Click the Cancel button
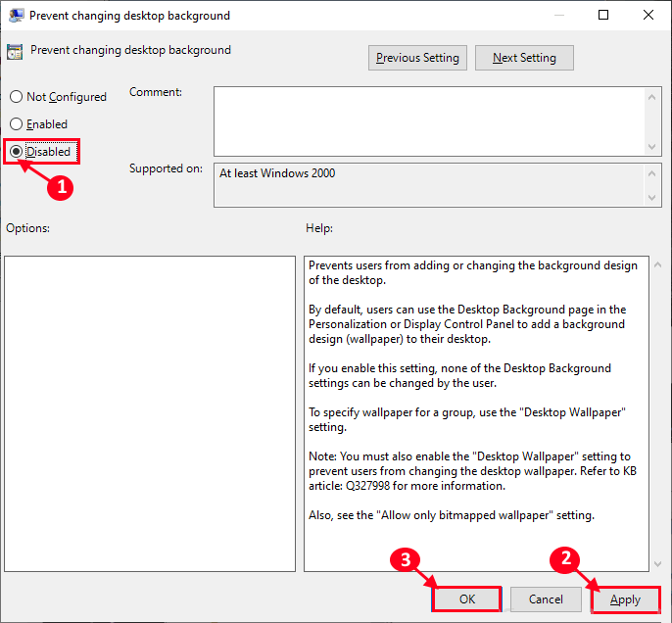 [546, 599]
